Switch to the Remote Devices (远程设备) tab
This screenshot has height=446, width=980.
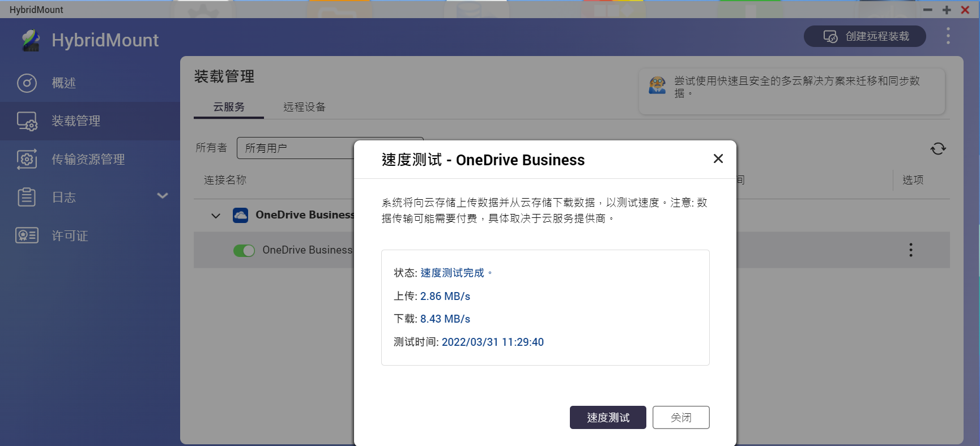coord(304,107)
